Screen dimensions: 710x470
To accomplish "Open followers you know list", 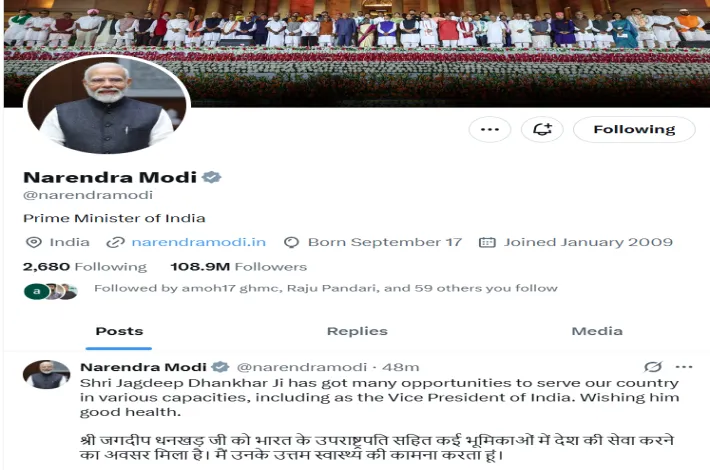I will pos(326,288).
